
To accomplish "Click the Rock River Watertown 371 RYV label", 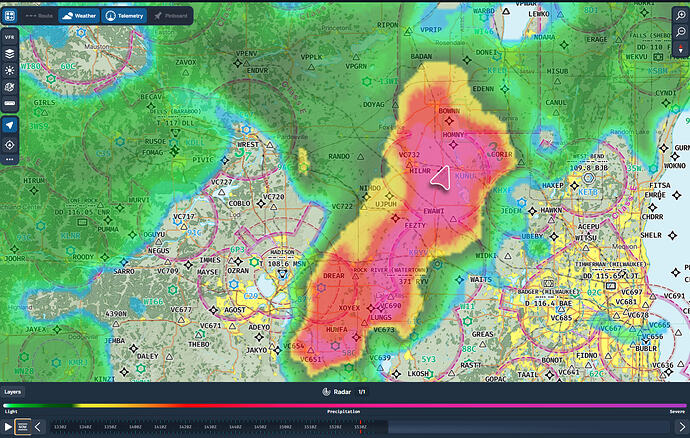I will pos(390,275).
